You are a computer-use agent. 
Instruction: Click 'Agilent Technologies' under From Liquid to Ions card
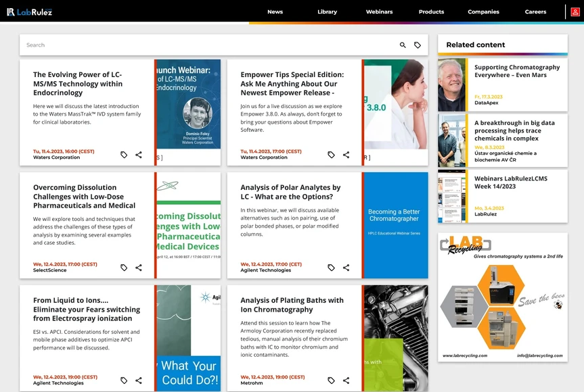(58, 383)
